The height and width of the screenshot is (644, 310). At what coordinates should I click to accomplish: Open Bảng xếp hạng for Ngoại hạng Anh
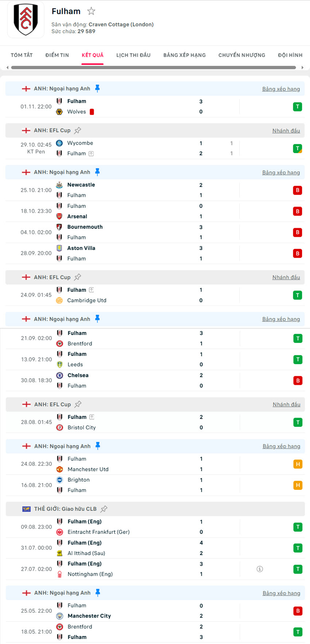coord(281,89)
